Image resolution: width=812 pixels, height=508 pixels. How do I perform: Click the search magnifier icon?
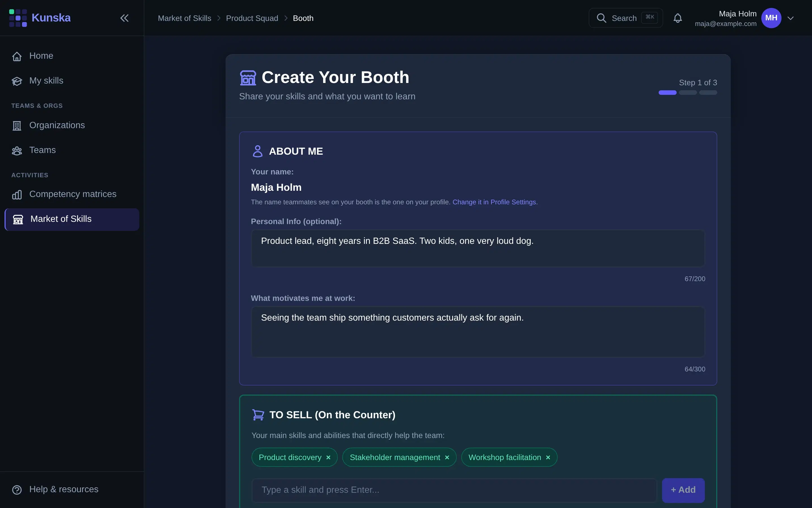point(601,18)
